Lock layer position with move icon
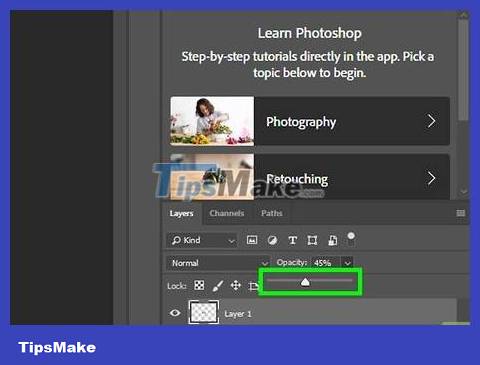 (236, 285)
